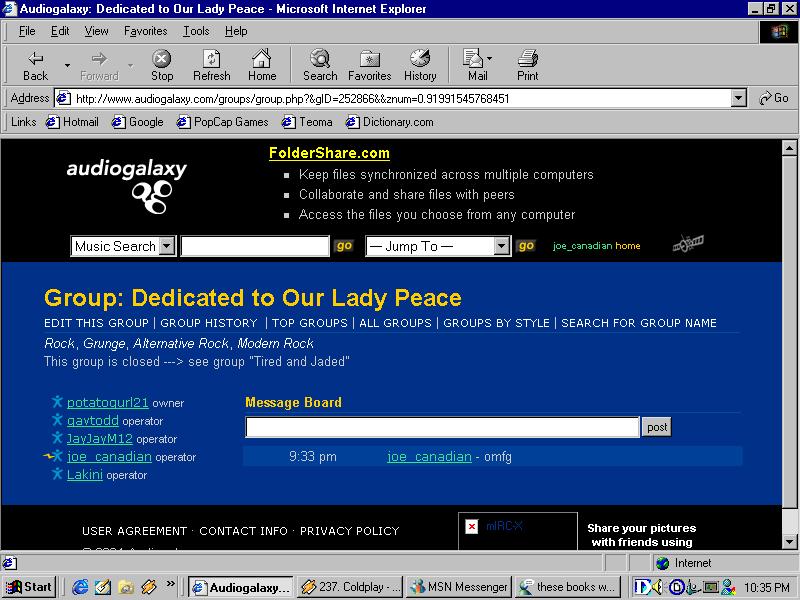800x600 pixels.
Task: Open the CONTACT INFO link
Action: [243, 531]
